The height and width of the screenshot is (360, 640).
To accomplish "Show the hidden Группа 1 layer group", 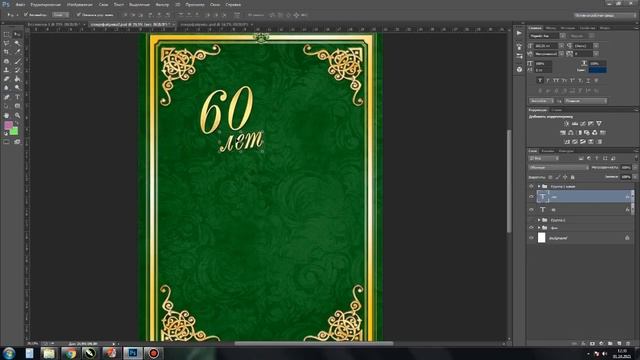I will tap(531, 220).
